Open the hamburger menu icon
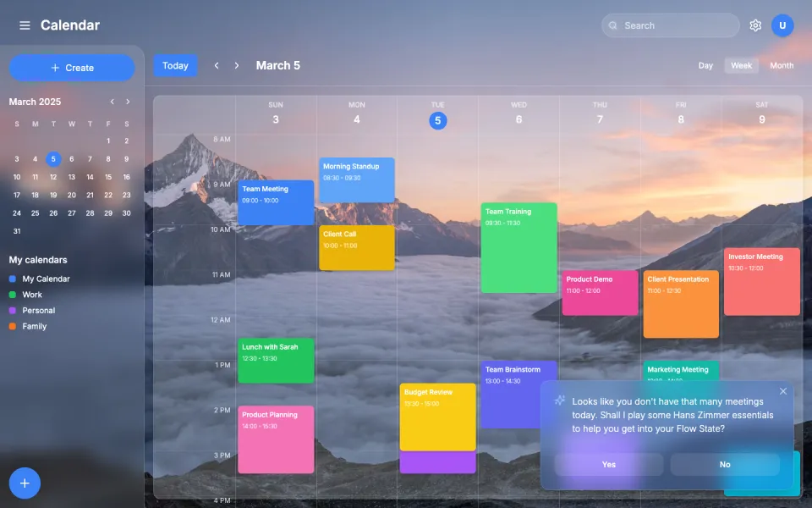This screenshot has height=508, width=812. pyautogui.click(x=25, y=25)
